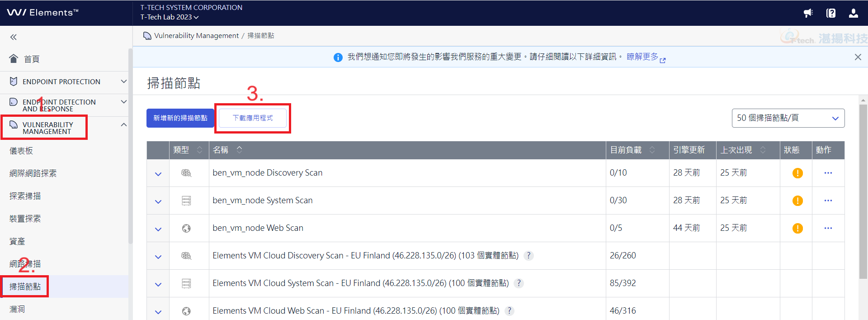Open the announcements megaphone icon
This screenshot has width=868, height=320.
pos(808,13)
